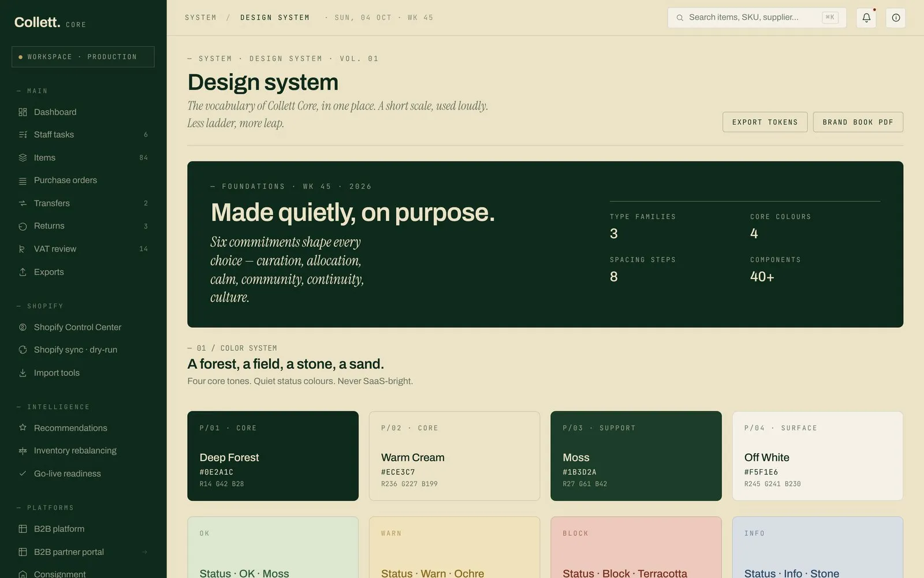
Task: Click the Status Block Terracotta card
Action: click(x=636, y=547)
